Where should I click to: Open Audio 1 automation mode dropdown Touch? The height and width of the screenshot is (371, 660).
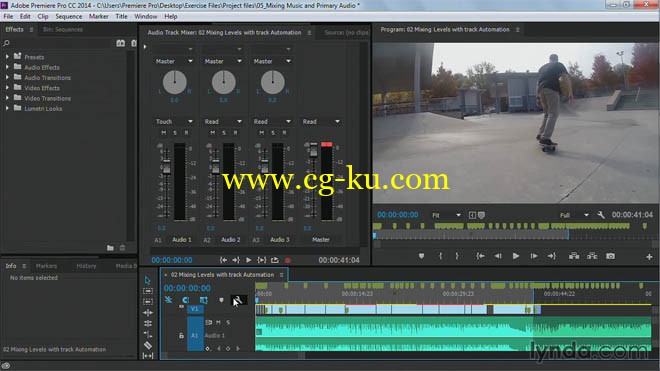pyautogui.click(x=174, y=122)
